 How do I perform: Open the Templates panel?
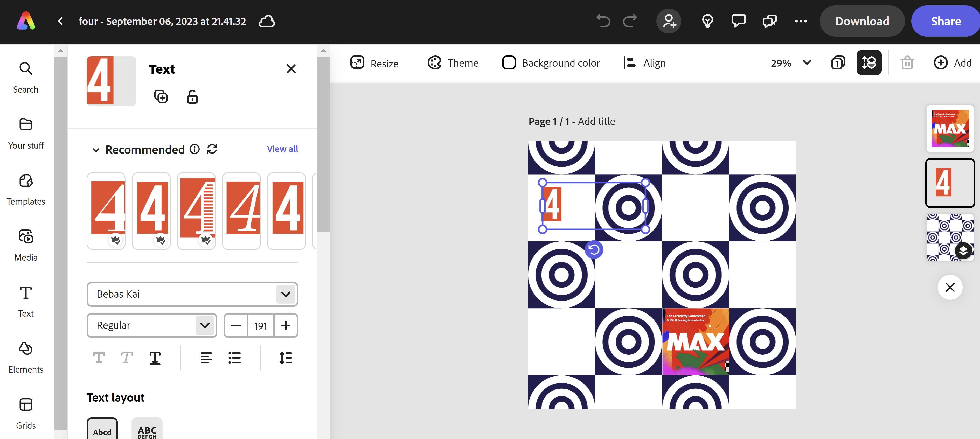[26, 190]
